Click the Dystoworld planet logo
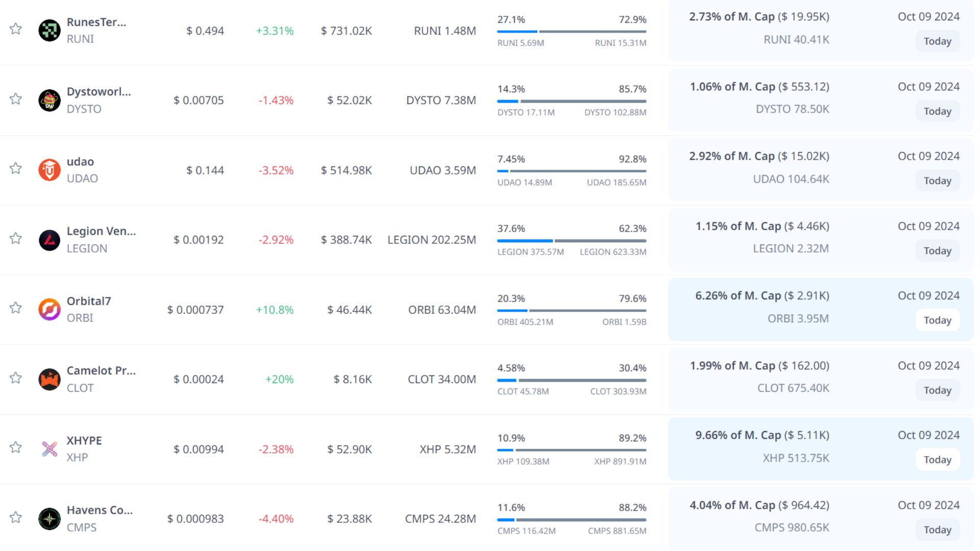980x551 pixels. (50, 100)
